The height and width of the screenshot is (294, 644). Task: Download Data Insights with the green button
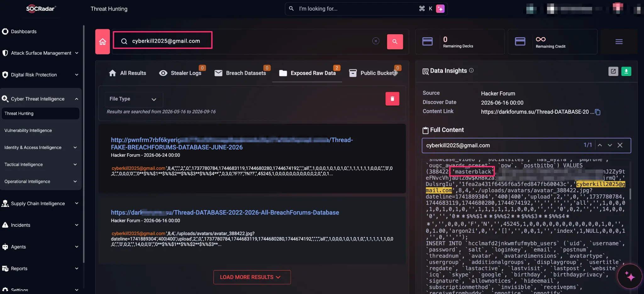coord(626,71)
